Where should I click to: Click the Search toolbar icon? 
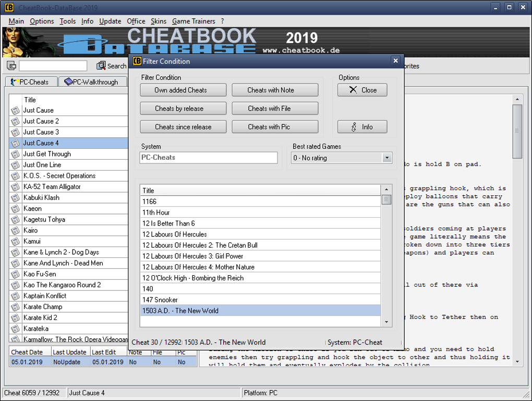pos(101,66)
